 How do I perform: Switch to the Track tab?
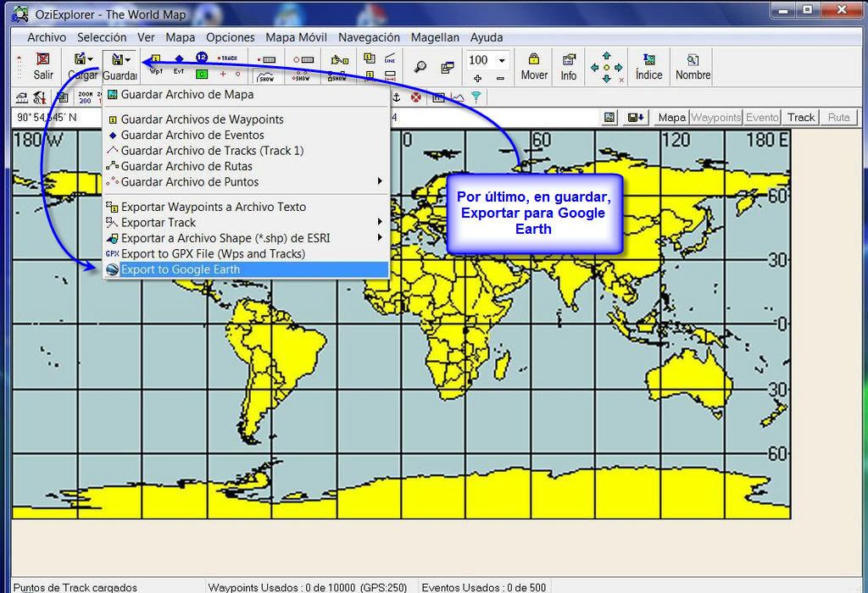(x=801, y=117)
